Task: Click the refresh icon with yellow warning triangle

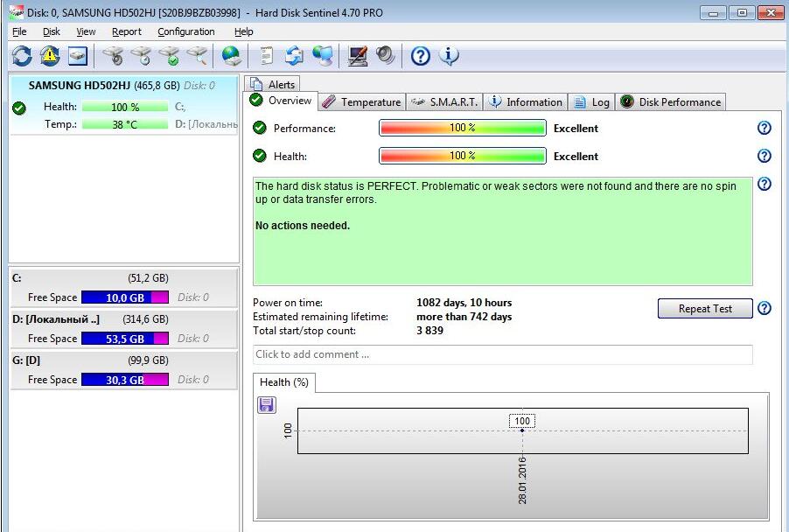Action: (x=50, y=56)
